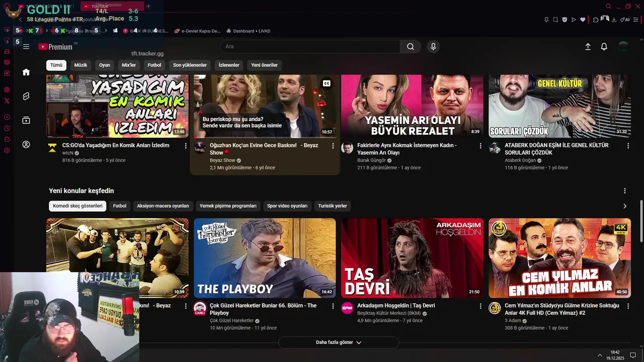Screen dimensions: 644x362
Task: Open Opera sidebar History clock icon
Action: click(7, 128)
